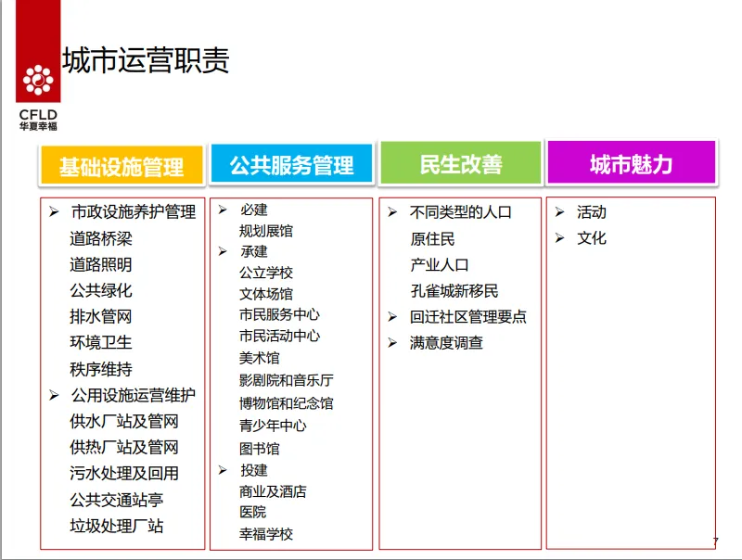Select the text 规划展馆
The height and width of the screenshot is (560, 742).
(x=266, y=231)
